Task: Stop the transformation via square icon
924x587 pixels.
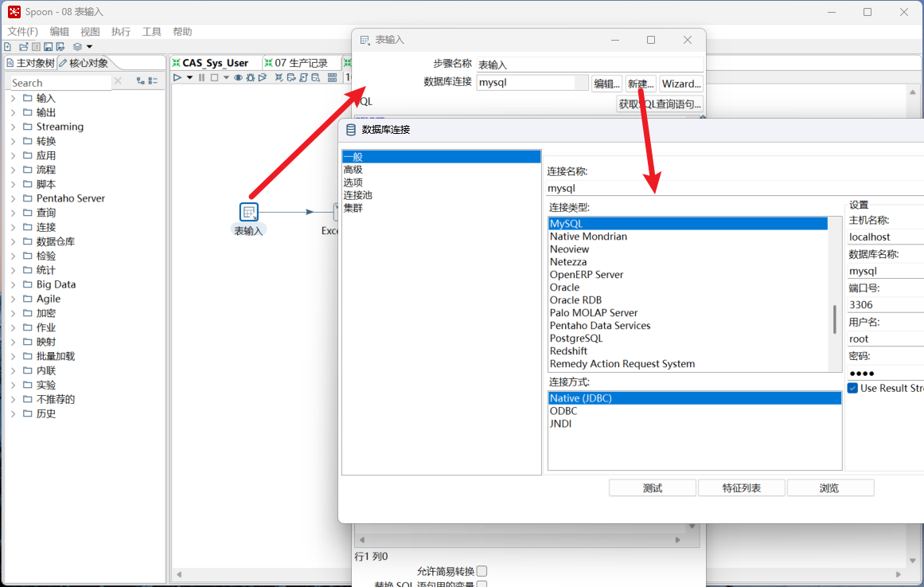Action: click(x=215, y=77)
